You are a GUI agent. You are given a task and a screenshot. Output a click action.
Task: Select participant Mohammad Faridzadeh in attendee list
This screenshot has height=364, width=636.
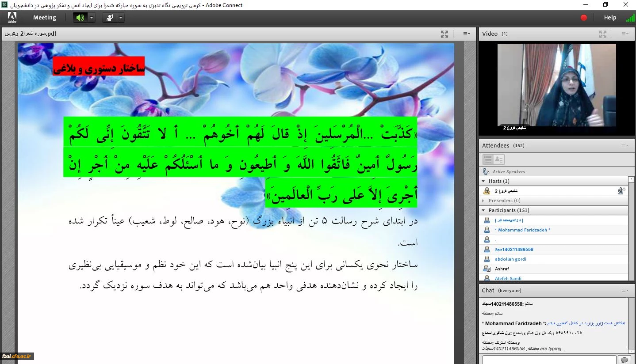[x=522, y=230]
